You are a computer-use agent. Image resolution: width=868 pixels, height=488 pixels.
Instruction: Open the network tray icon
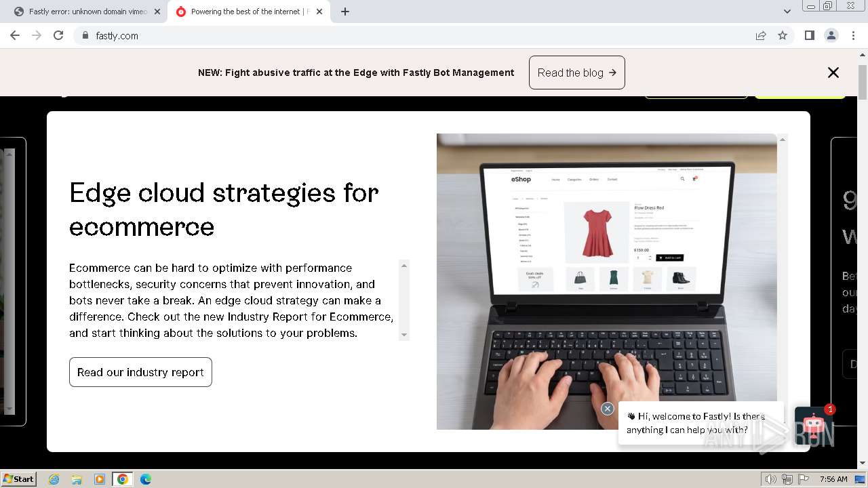tap(787, 479)
